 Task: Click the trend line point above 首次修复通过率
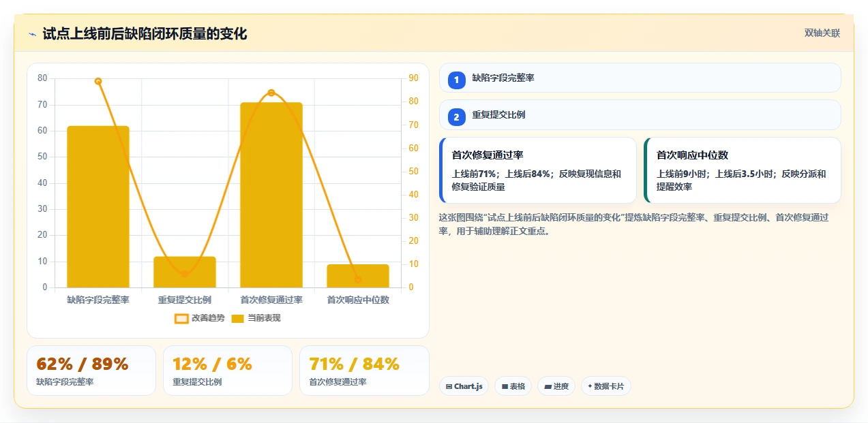click(x=271, y=93)
